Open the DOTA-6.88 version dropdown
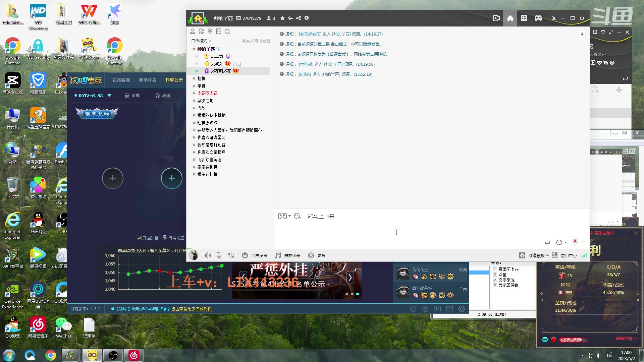The height and width of the screenshot is (362, 644). pyautogui.click(x=109, y=96)
